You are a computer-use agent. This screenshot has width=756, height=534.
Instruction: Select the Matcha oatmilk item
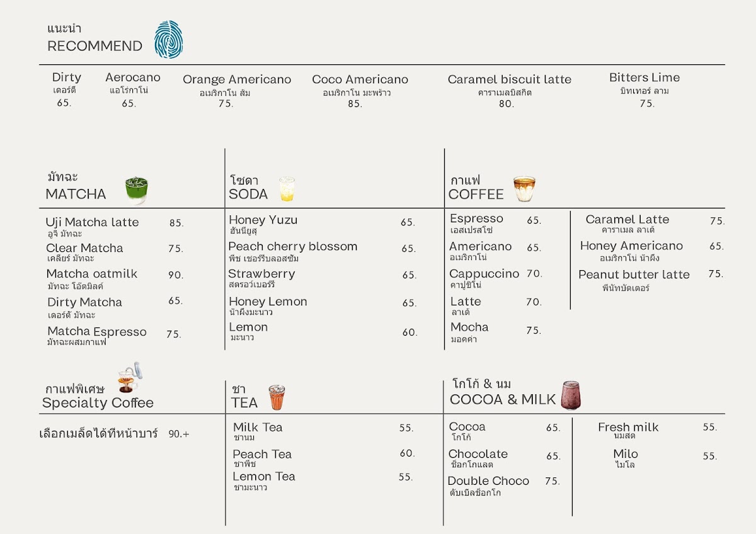tap(91, 274)
